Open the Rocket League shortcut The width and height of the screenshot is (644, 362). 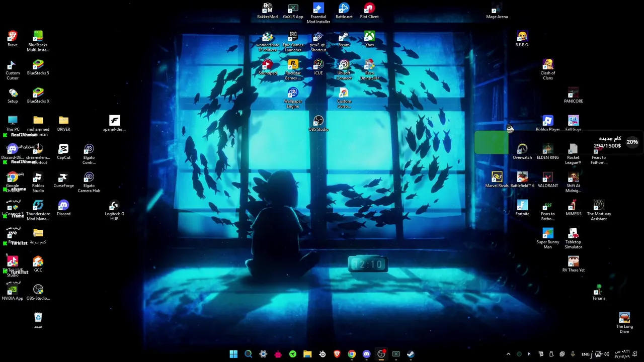pyautogui.click(x=573, y=154)
